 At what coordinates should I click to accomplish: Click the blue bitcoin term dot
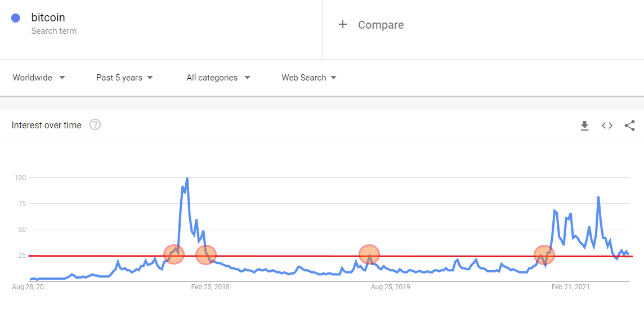coord(16,18)
